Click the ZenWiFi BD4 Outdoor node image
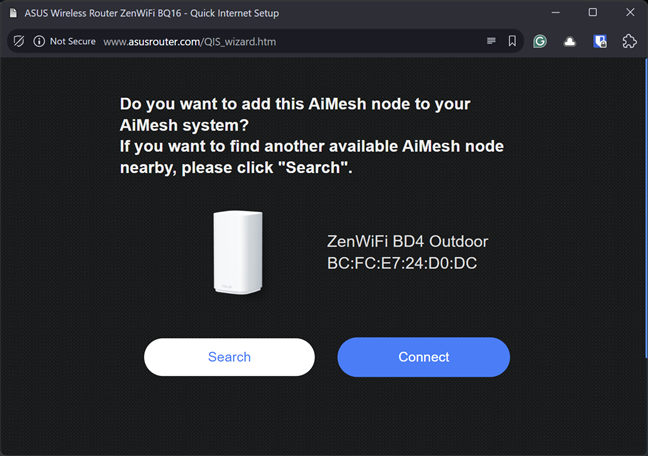The height and width of the screenshot is (456, 648). (x=239, y=252)
